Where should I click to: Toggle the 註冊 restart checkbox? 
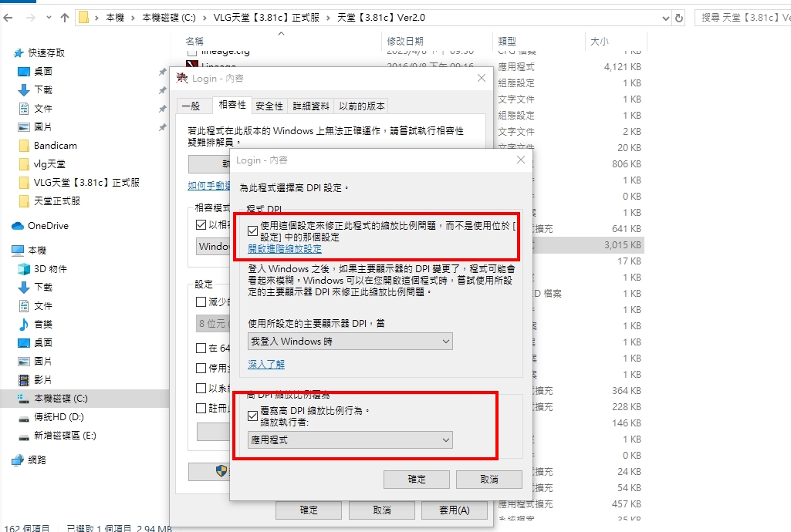[201, 408]
